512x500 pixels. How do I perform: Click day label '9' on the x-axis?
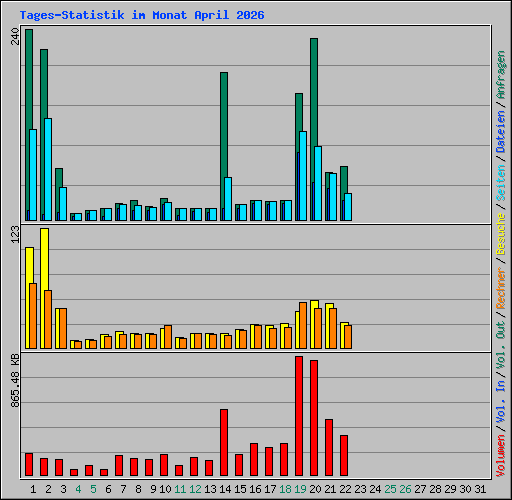(x=153, y=489)
